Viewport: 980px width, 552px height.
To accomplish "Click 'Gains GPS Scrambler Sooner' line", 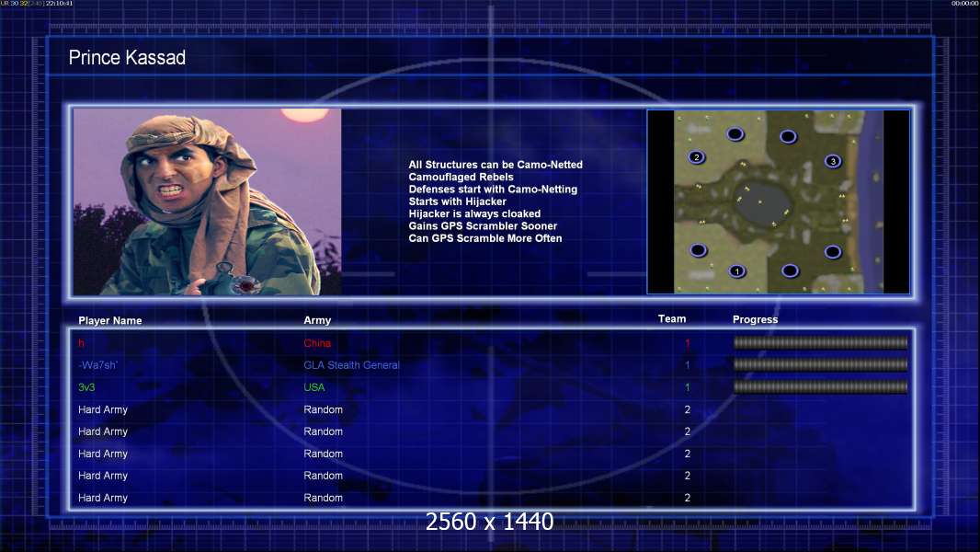I will (x=484, y=225).
